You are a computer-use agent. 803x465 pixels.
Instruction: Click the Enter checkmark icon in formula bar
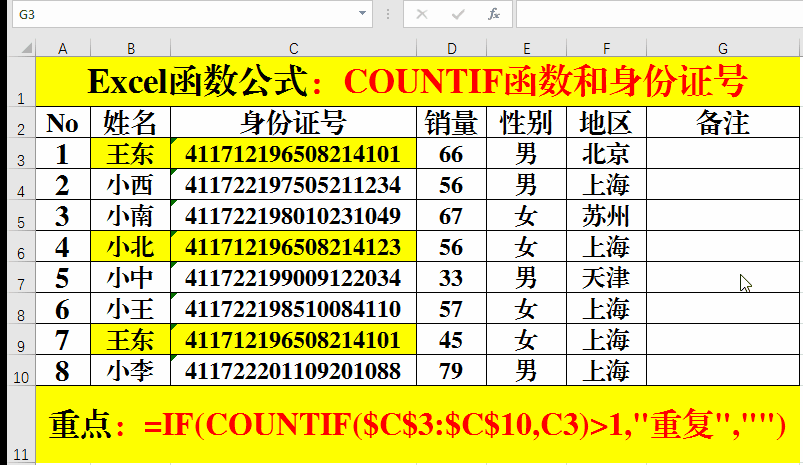point(458,14)
